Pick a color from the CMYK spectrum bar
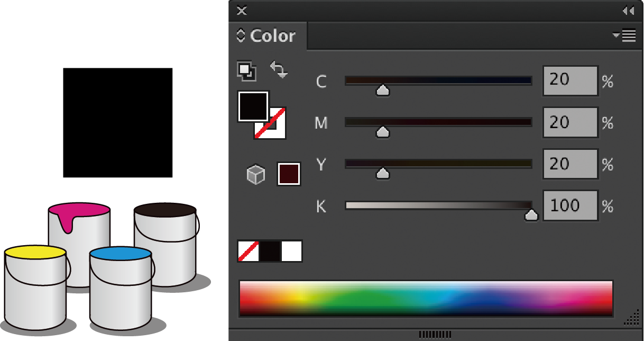Viewport: 644px width, 341px height. point(426,299)
